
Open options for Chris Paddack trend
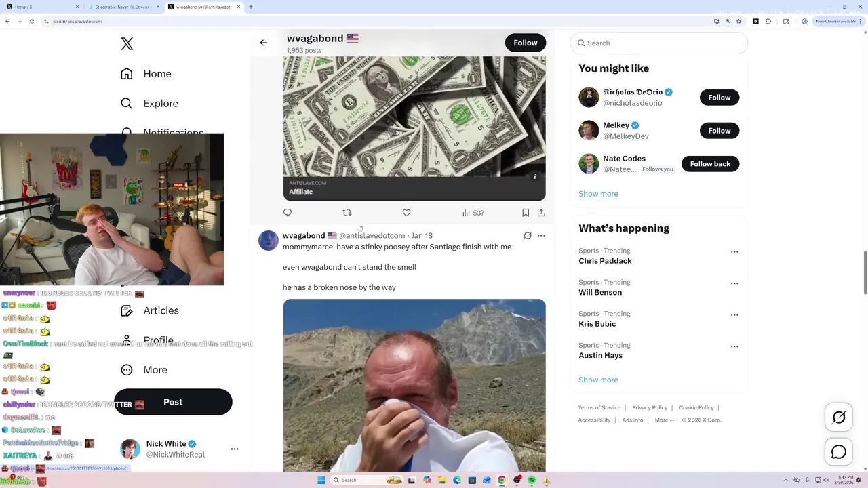[734, 251]
